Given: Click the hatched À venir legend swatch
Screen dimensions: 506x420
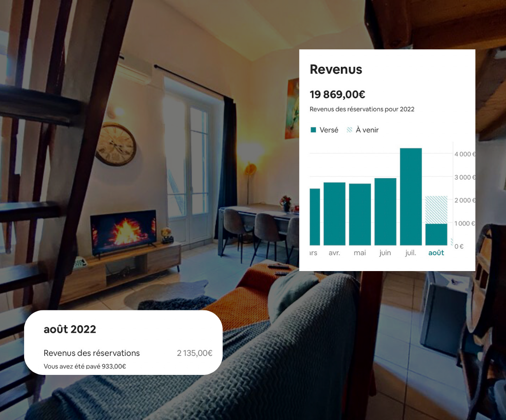Looking at the screenshot, I should (350, 130).
